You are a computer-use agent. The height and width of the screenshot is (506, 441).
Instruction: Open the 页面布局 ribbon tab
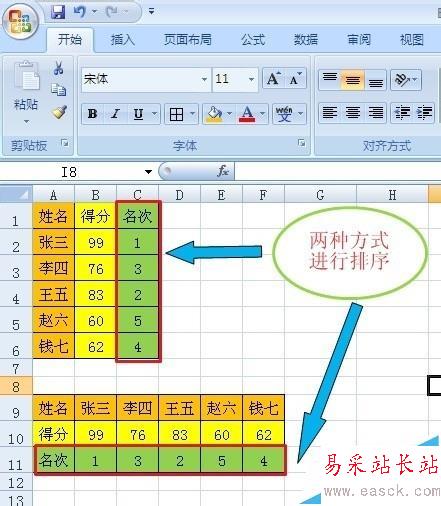(188, 40)
